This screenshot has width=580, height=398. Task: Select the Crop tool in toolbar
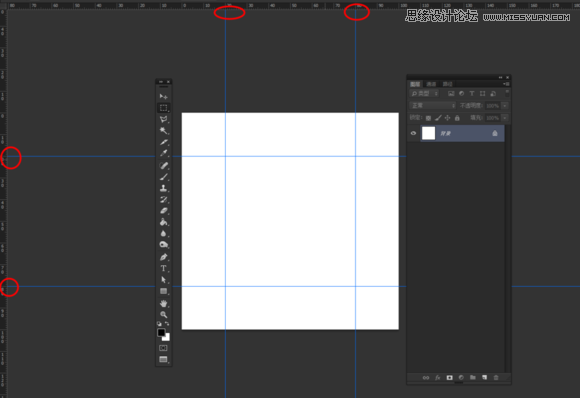(163, 142)
